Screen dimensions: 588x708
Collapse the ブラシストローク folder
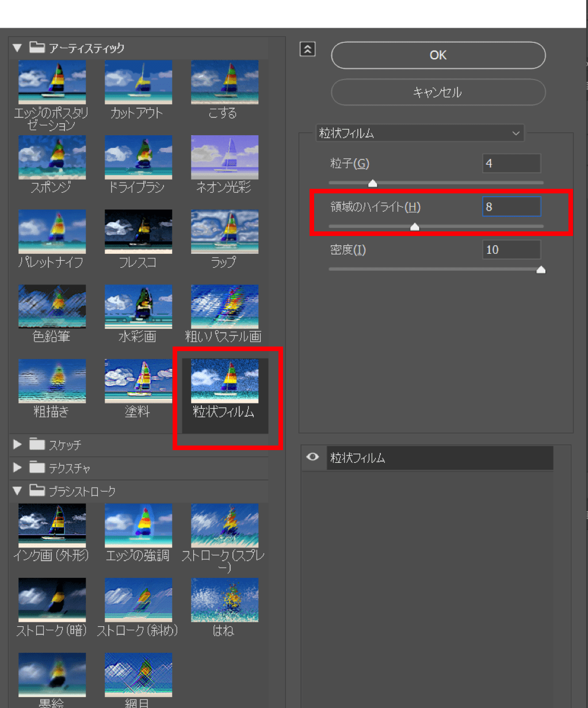click(17, 491)
